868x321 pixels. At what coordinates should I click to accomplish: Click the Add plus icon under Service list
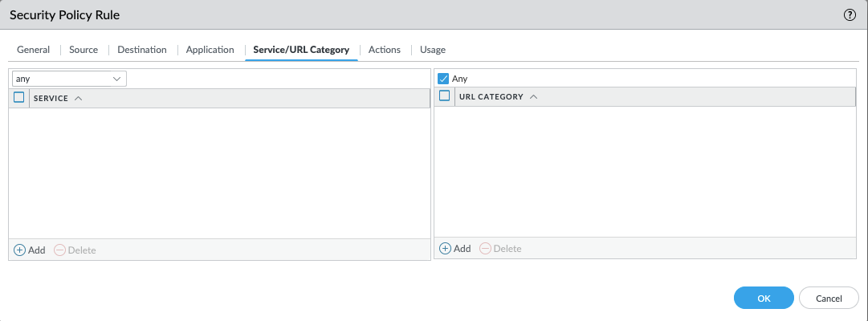tap(20, 250)
